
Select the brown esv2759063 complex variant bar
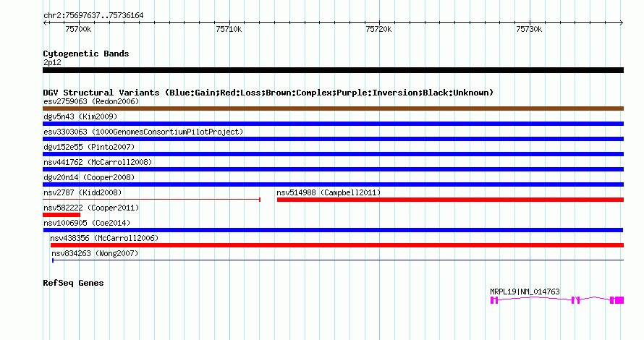click(333, 109)
